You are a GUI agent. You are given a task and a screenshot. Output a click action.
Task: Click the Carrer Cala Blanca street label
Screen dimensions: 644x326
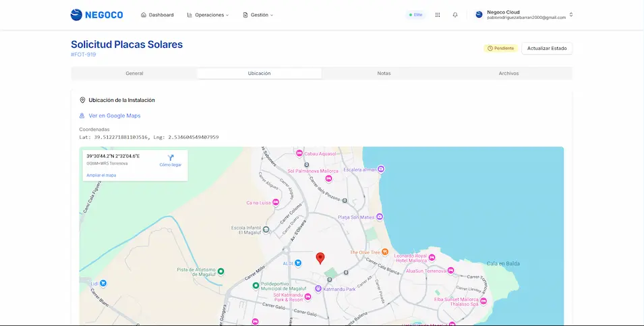[x=383, y=267]
